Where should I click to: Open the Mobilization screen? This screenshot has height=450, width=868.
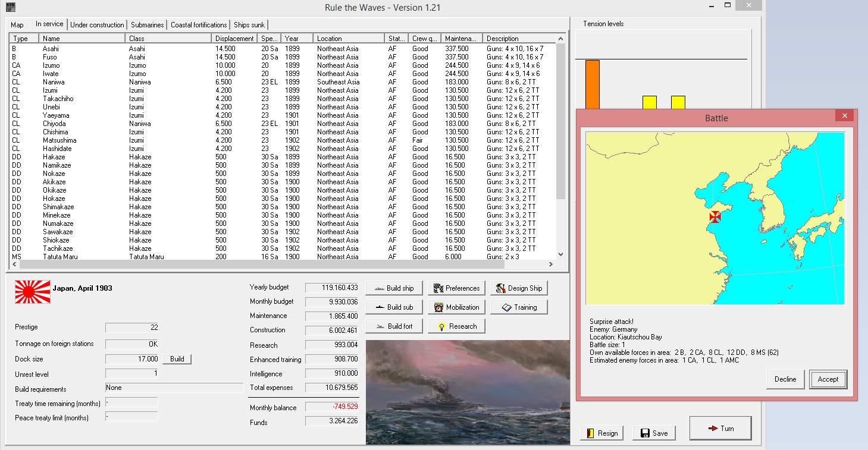[x=456, y=307]
